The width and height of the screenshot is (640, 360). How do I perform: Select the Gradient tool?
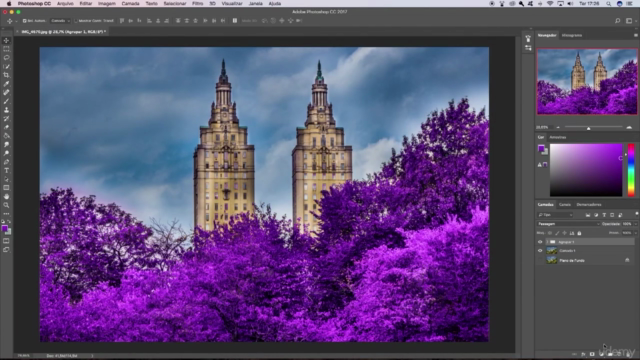[6, 136]
